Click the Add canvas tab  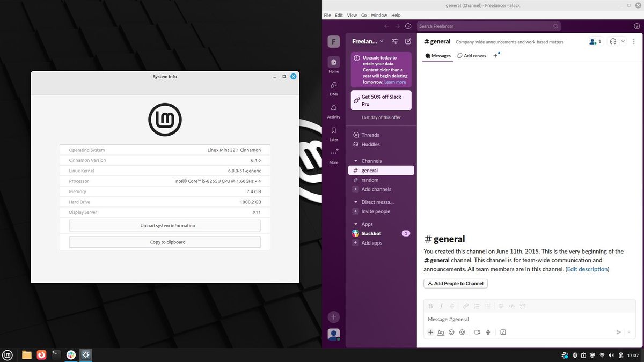tap(472, 56)
